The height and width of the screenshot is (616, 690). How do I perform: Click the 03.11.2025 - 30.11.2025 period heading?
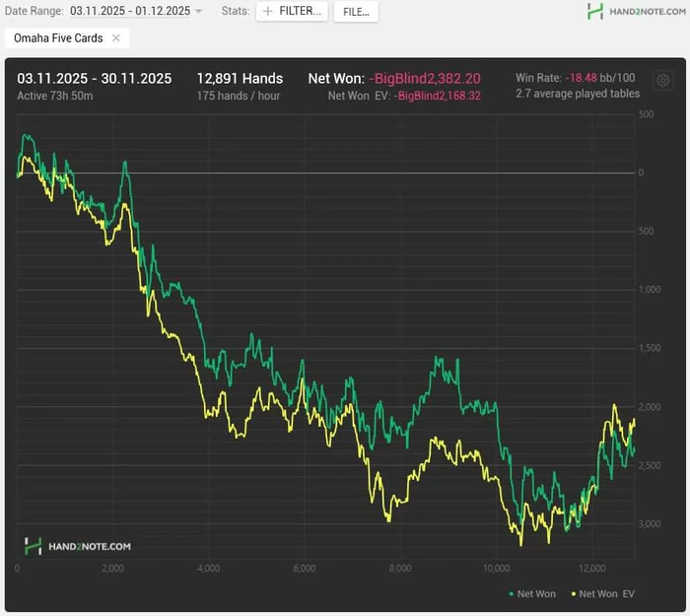pos(95,78)
